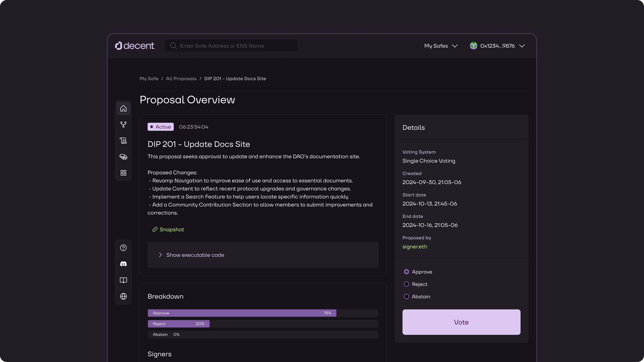Join Discord via the sidebar icon
The image size is (644, 362).
click(x=123, y=264)
